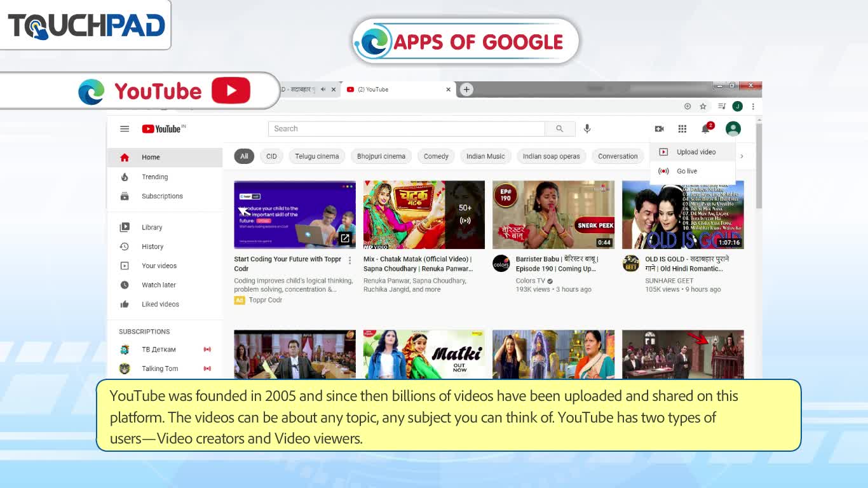Click the Your videos icon
This screenshot has width=868, height=488.
tap(125, 266)
